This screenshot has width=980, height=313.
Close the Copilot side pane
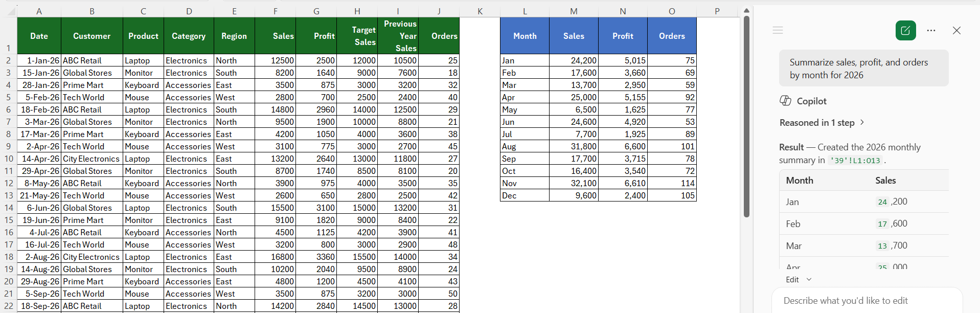click(956, 31)
